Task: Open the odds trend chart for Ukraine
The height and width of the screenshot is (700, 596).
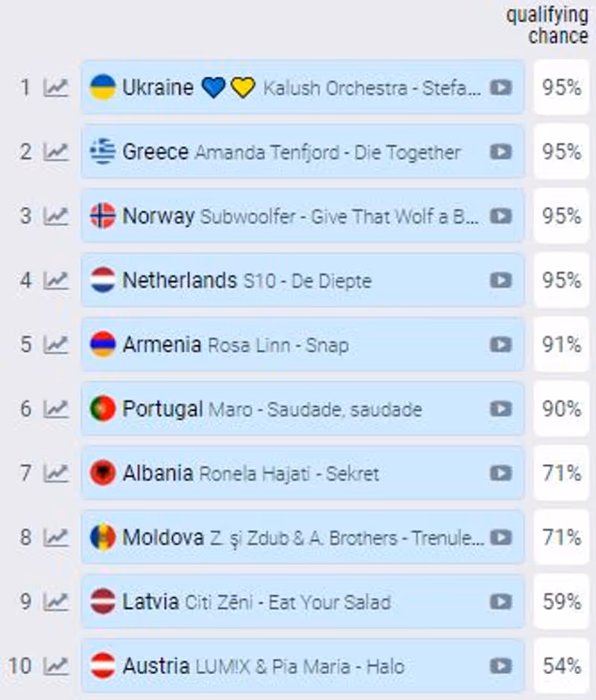Action: (56, 87)
